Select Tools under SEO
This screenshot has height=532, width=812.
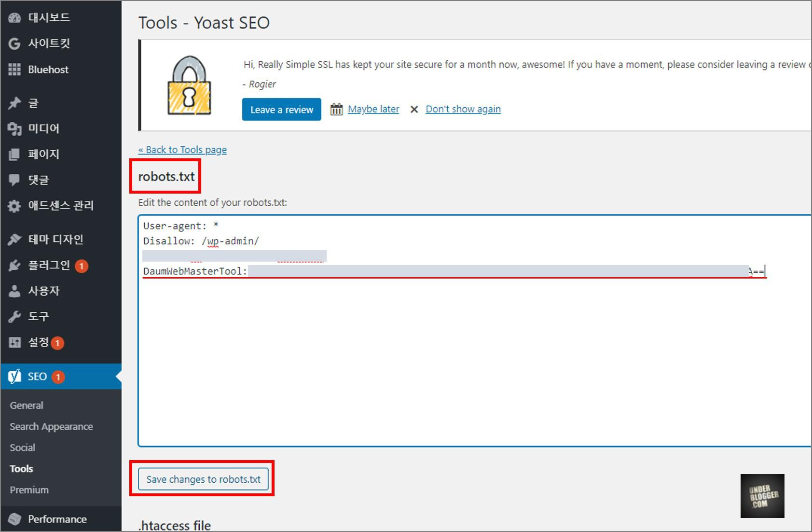pyautogui.click(x=21, y=469)
